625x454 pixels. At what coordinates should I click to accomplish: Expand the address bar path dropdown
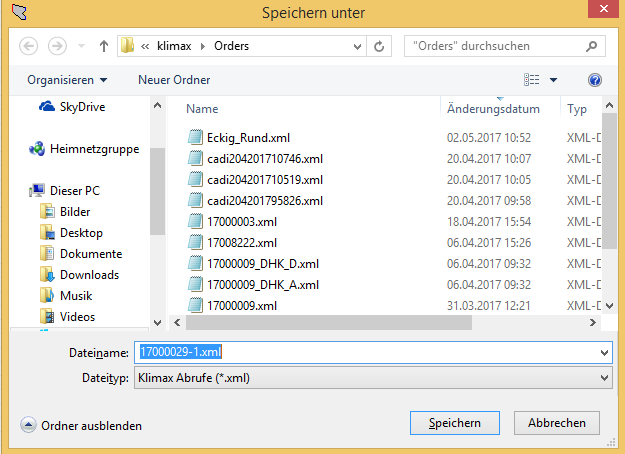tap(358, 47)
